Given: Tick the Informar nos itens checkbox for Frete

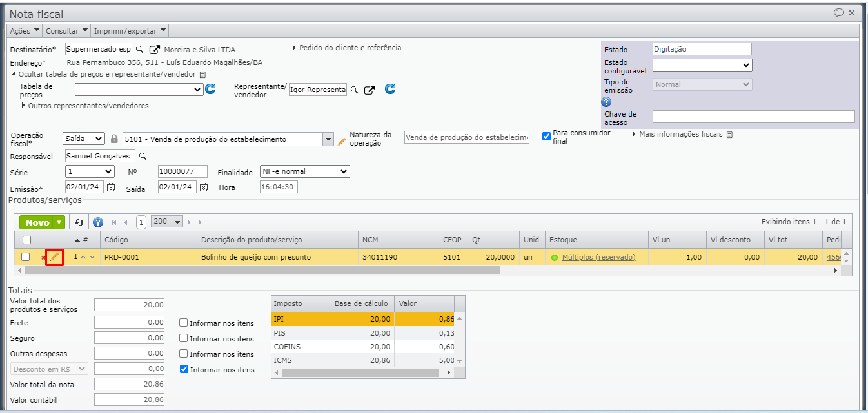Looking at the screenshot, I should click(184, 323).
